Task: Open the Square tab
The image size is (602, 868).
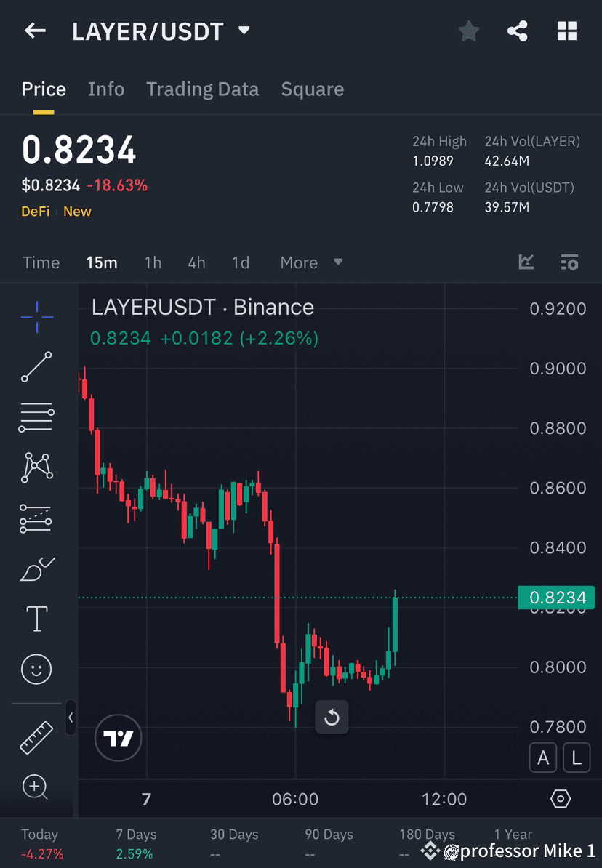Action: [x=312, y=89]
